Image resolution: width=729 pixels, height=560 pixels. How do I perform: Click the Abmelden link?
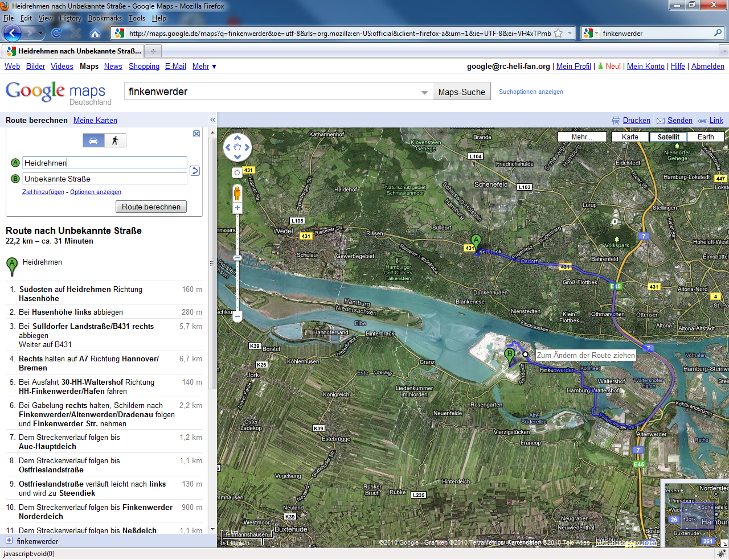click(x=708, y=66)
